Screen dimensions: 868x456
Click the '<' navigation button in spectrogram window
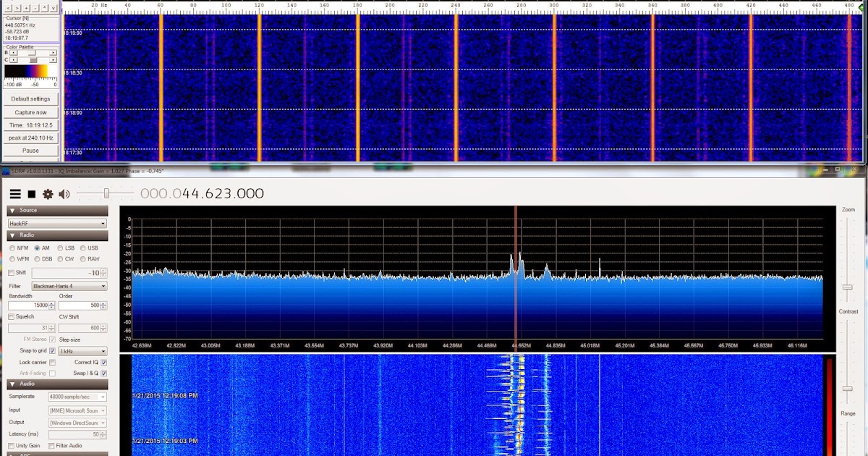pos(8,8)
